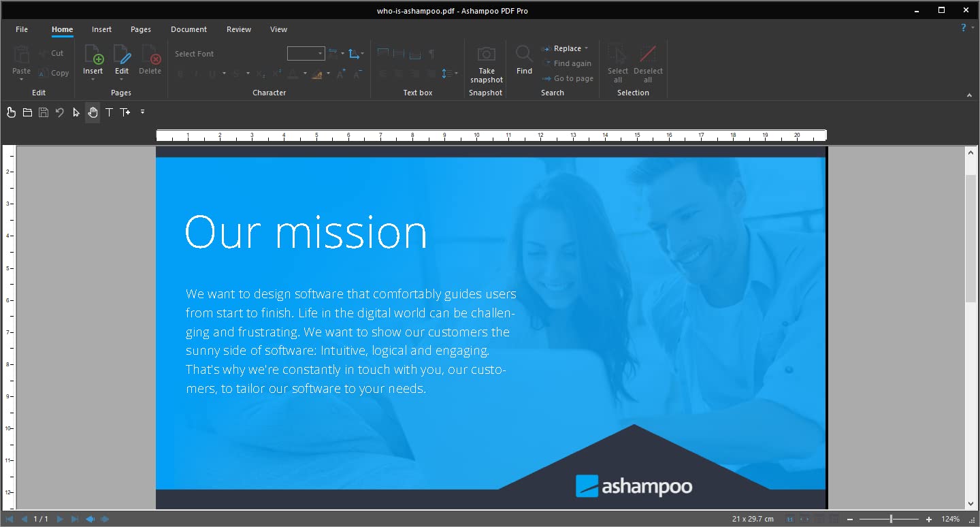Click the Cut scissors button
Image resolution: width=980 pixels, height=527 pixels.
coord(51,53)
